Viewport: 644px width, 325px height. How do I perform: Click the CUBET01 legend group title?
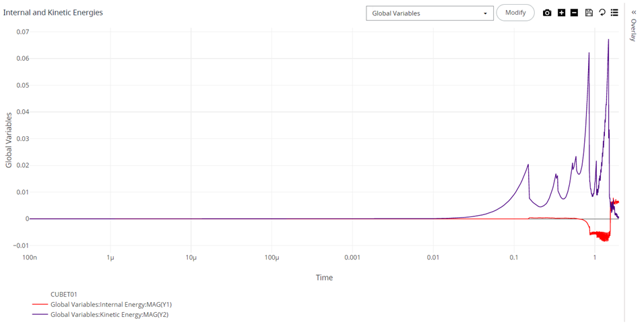coord(65,295)
